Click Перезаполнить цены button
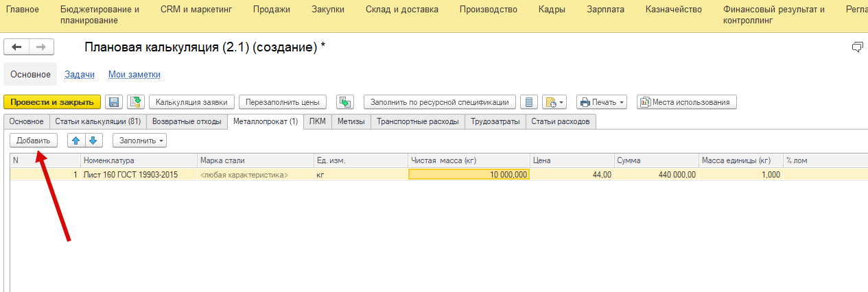Viewport: 868px width, 292px height. tap(283, 102)
